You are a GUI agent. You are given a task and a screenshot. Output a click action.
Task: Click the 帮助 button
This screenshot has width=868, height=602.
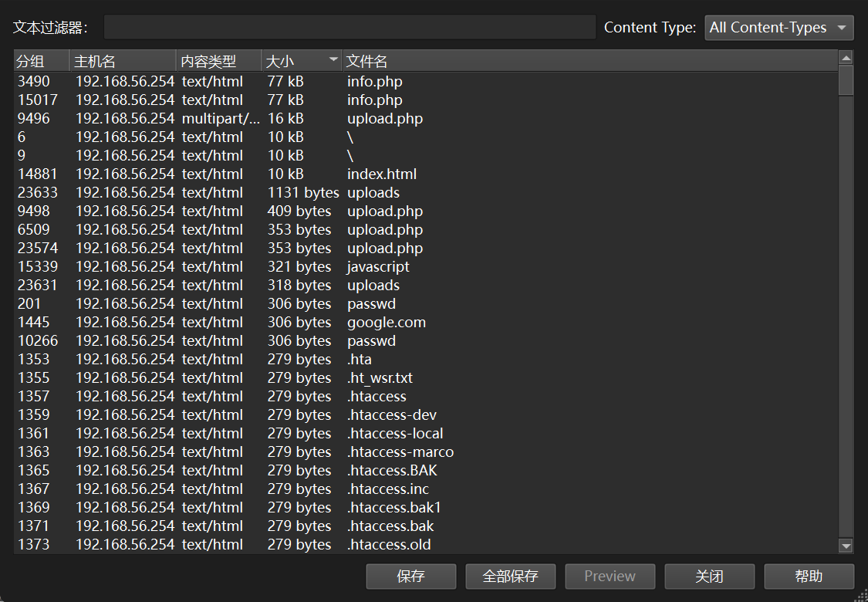809,577
